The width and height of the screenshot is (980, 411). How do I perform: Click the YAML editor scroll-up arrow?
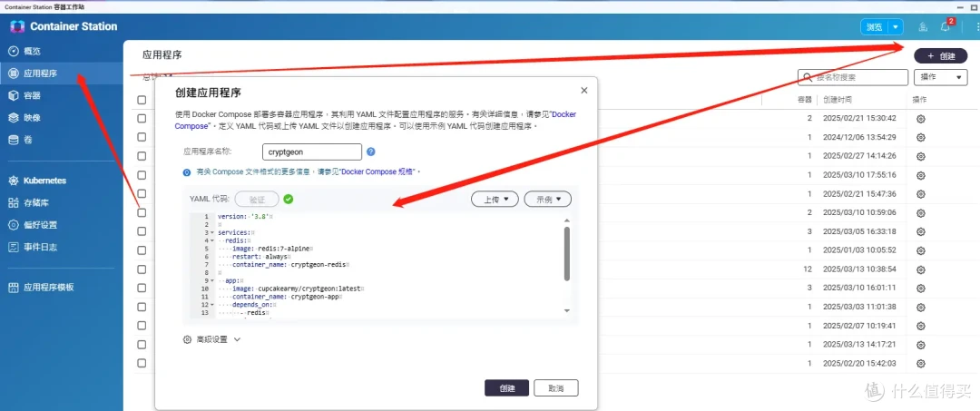pyautogui.click(x=567, y=220)
